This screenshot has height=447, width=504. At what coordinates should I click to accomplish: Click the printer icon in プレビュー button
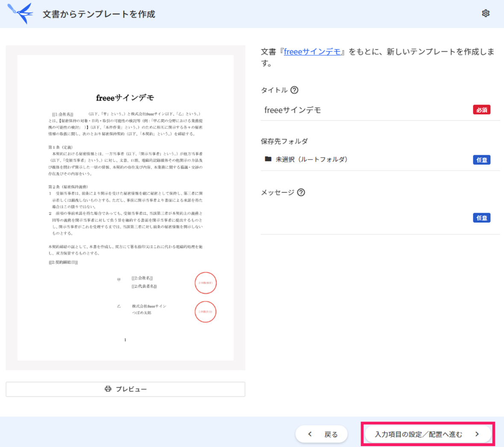click(x=108, y=389)
